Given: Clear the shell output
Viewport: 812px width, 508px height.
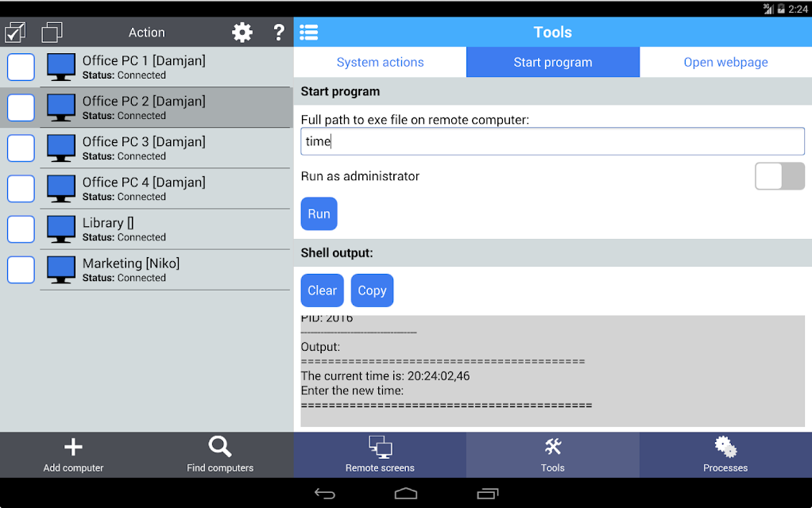Looking at the screenshot, I should [x=322, y=291].
